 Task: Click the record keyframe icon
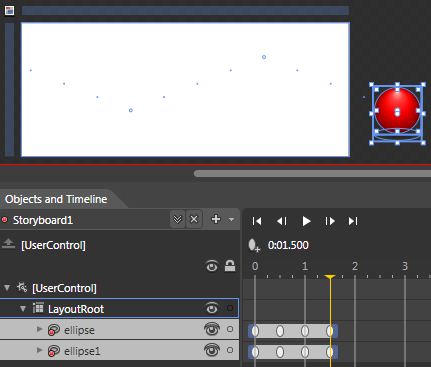[x=254, y=245]
